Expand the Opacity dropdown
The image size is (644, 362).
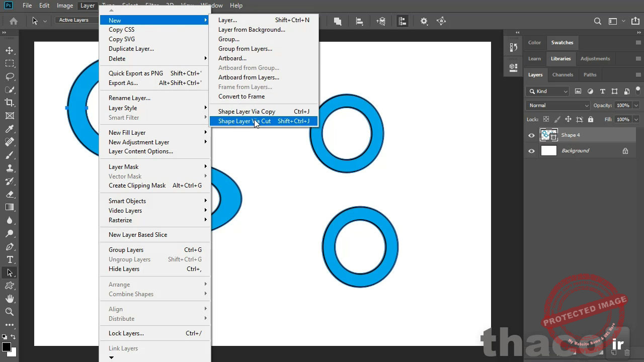coord(635,105)
